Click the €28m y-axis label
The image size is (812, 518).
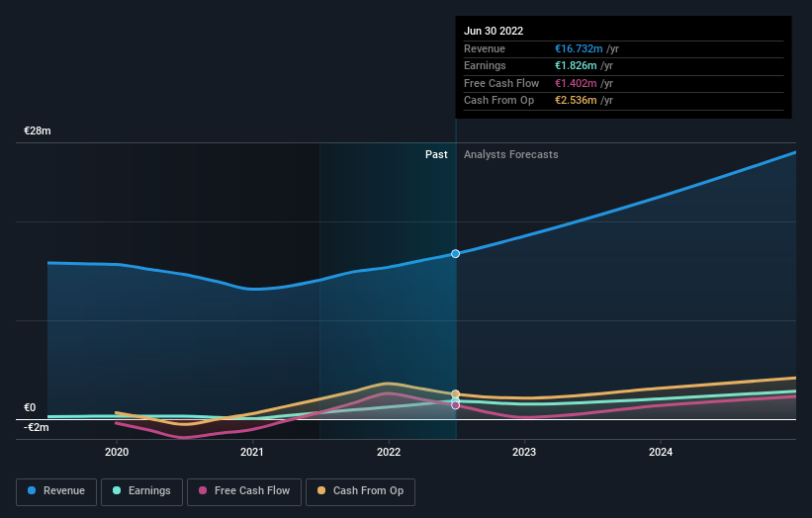[x=38, y=130]
